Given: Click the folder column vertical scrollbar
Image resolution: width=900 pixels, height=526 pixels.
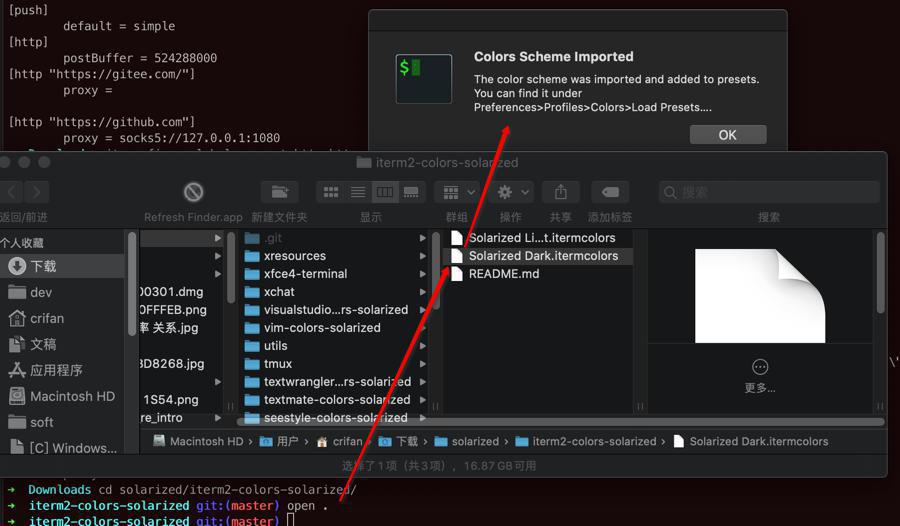Looking at the screenshot, I should [x=436, y=270].
